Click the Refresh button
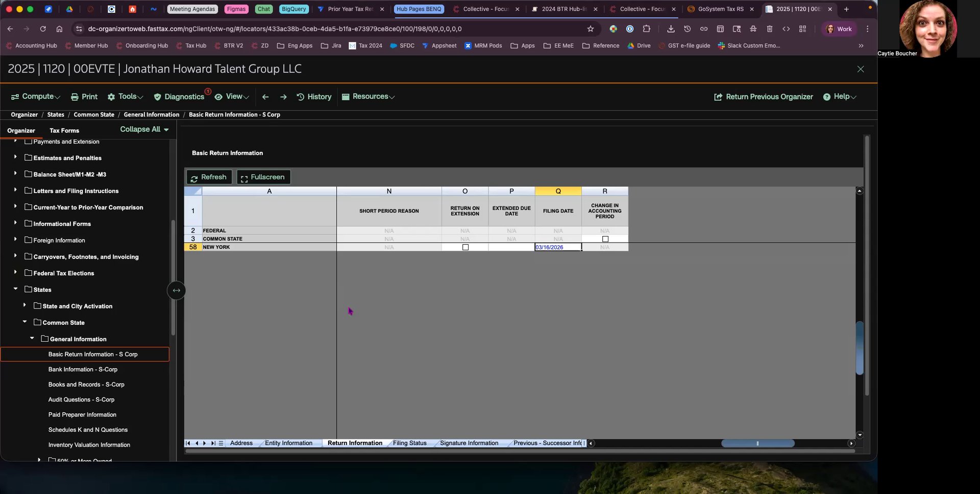This screenshot has width=980, height=494. click(209, 177)
